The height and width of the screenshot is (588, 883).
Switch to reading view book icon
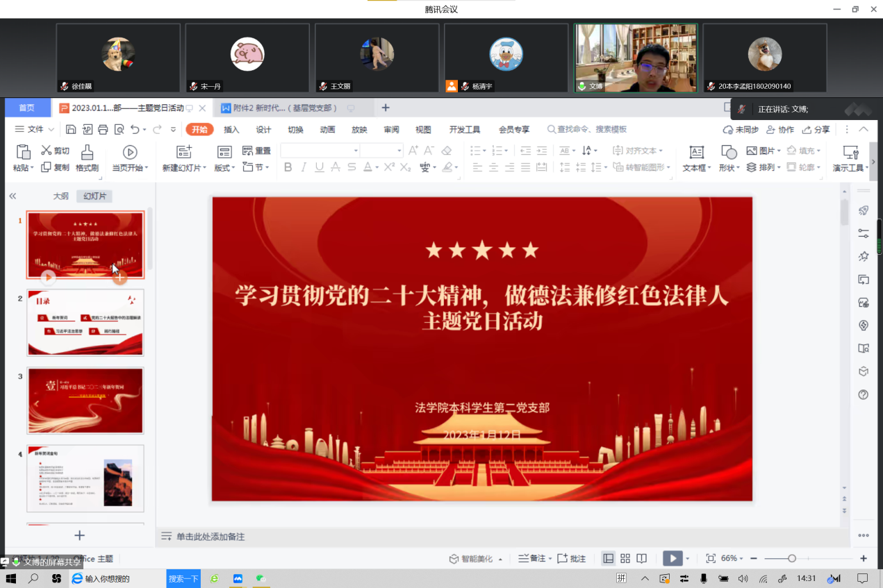(x=642, y=558)
